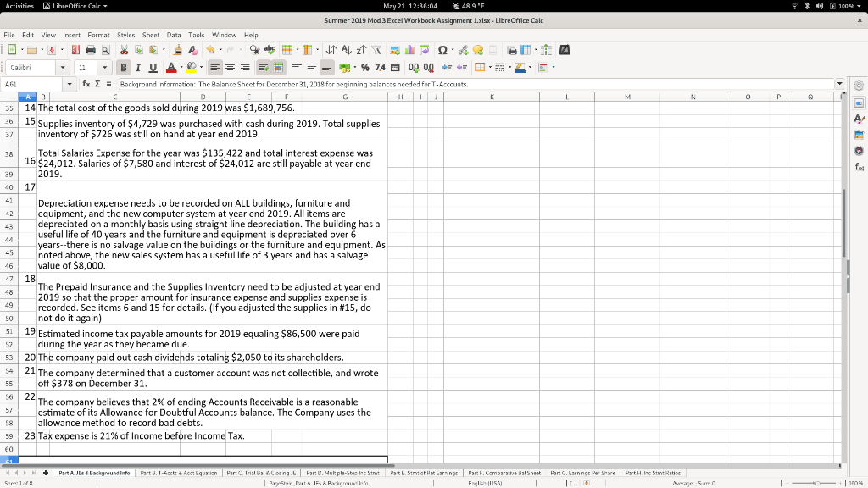Viewport: 868px width, 488px height.
Task: Switch to the Part F. Comparative Bal Sheet tab
Action: click(x=504, y=473)
